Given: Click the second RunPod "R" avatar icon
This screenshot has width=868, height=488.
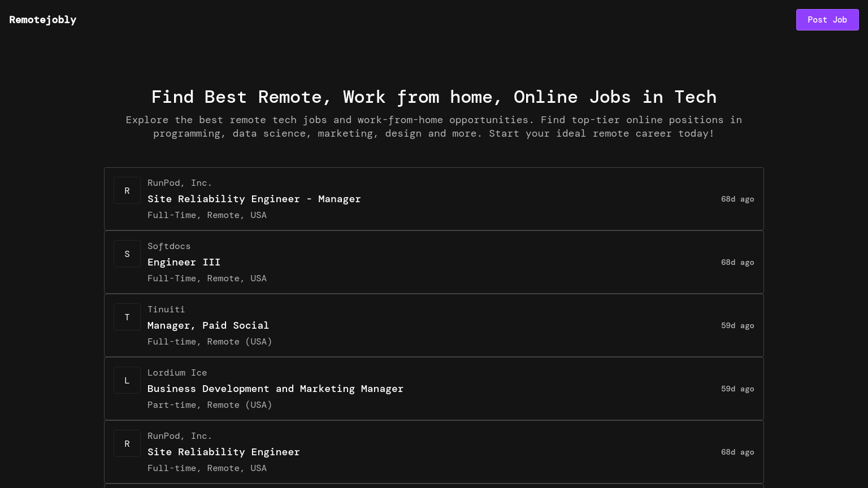Looking at the screenshot, I should pos(127,443).
